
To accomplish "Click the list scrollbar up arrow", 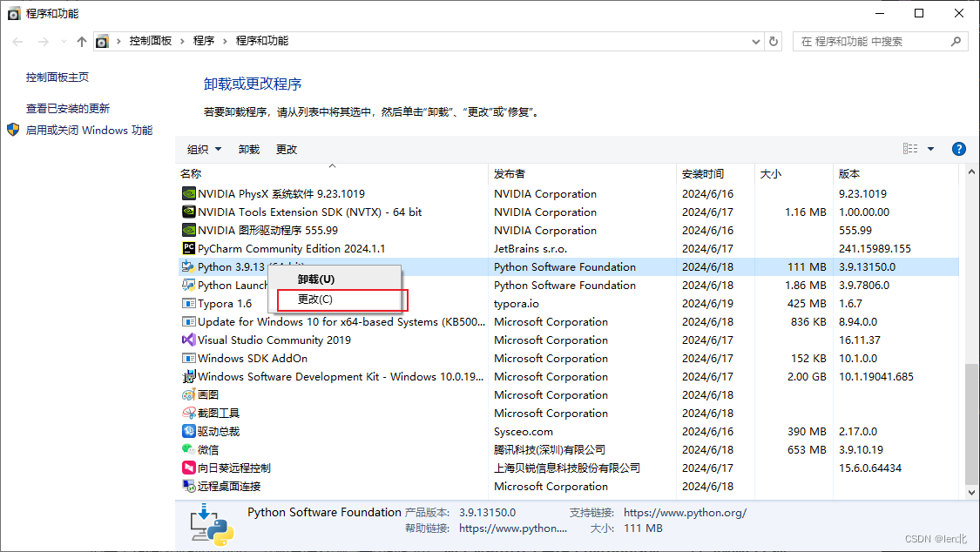I will 971,172.
